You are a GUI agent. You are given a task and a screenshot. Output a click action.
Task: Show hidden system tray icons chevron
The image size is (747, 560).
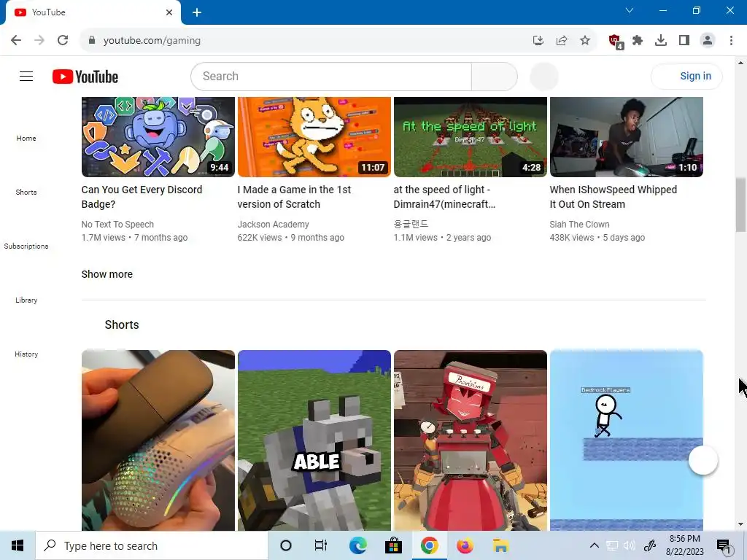594,545
